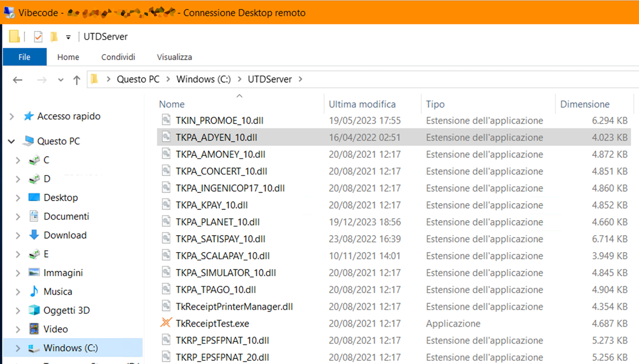Switch to the Visualizza ribbon tab
Image resolution: width=639 pixels, height=364 pixels.
click(174, 57)
